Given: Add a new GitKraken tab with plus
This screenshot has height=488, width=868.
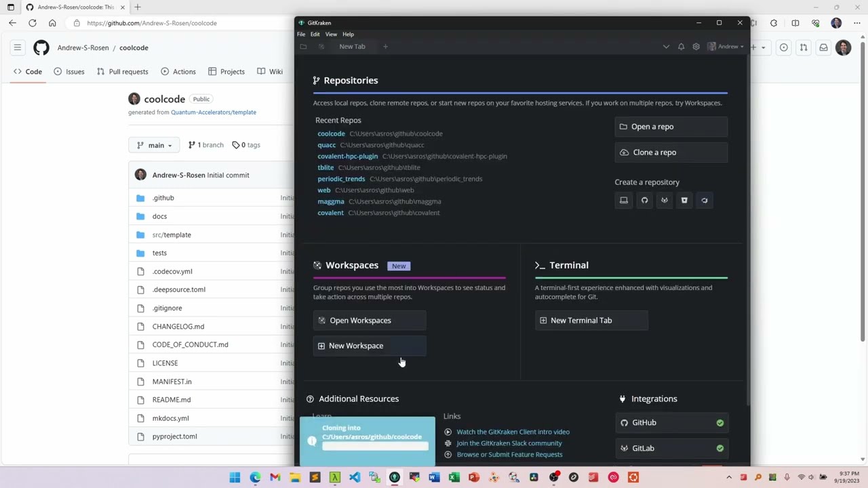Looking at the screenshot, I should pyautogui.click(x=385, y=47).
